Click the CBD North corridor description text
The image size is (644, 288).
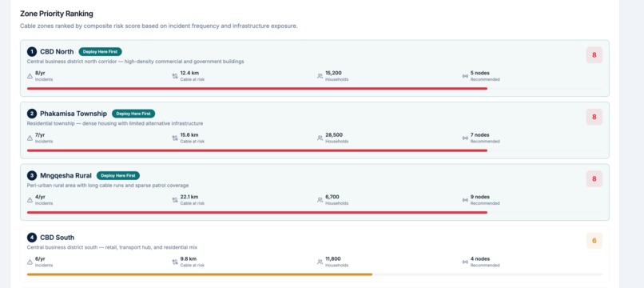click(136, 62)
